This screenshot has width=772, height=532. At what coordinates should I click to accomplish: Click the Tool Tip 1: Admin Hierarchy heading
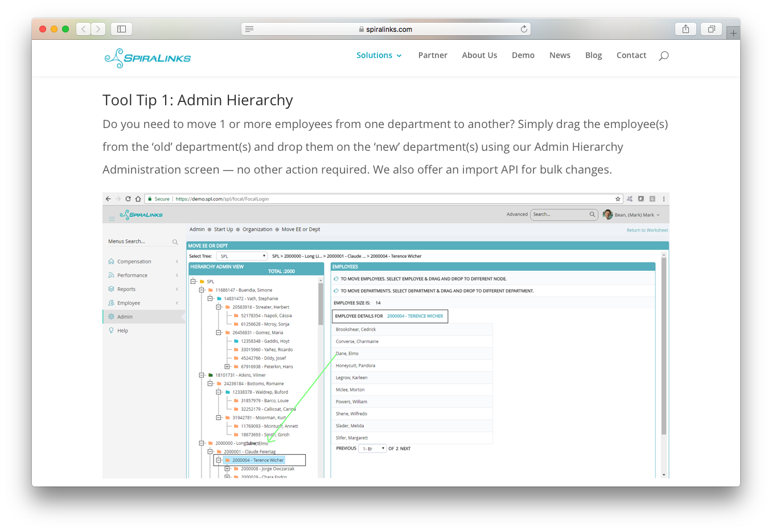coord(198,100)
